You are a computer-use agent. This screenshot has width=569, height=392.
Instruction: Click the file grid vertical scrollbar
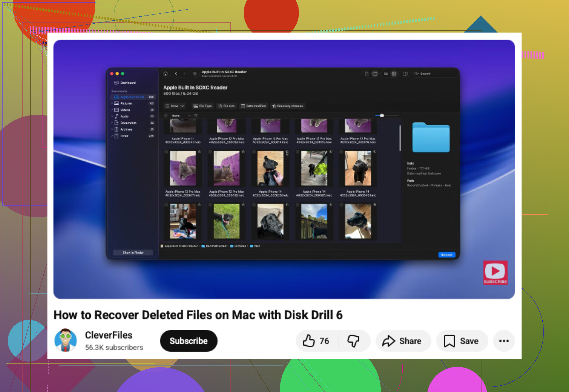pos(400,138)
